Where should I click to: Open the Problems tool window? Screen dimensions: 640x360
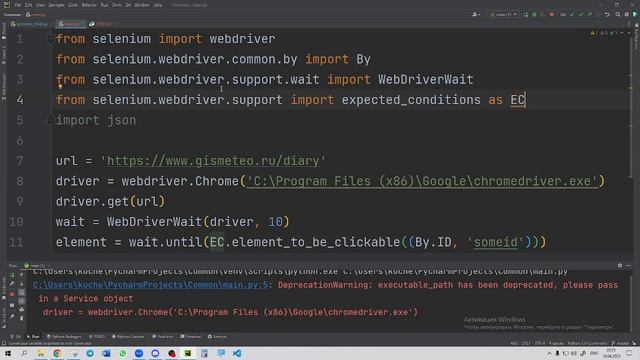pos(163,337)
